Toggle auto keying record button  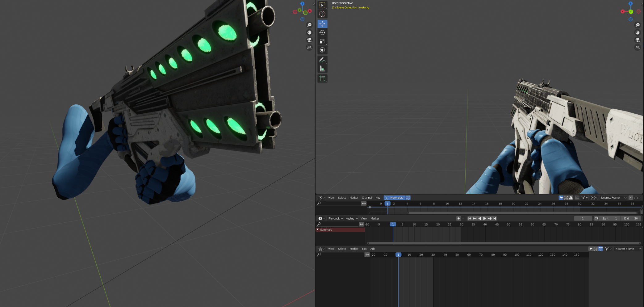coord(458,218)
